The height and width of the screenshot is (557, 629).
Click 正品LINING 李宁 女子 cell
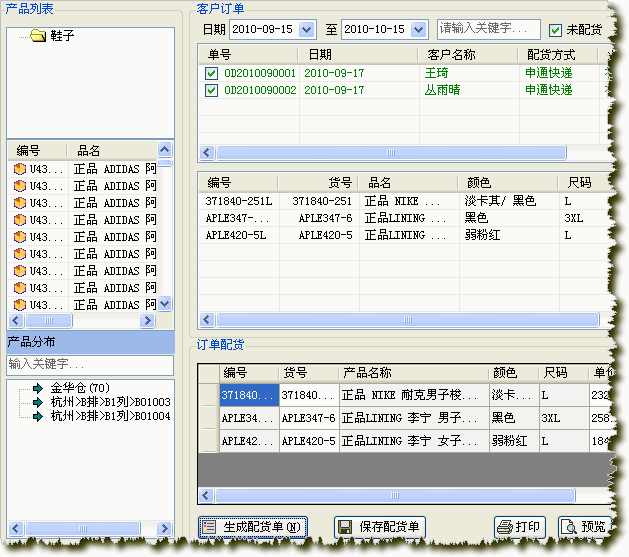point(414,441)
